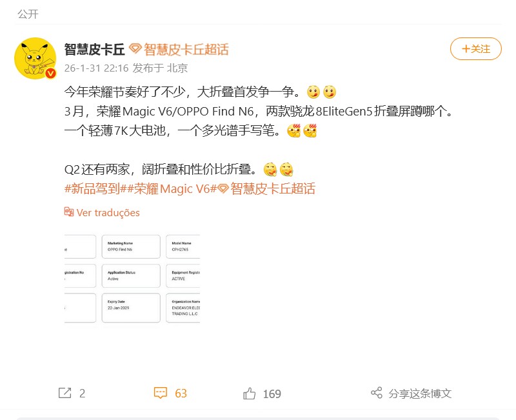Click the post timestamp 26-1-31 22:16
This screenshot has width=516, height=420.
pos(96,68)
